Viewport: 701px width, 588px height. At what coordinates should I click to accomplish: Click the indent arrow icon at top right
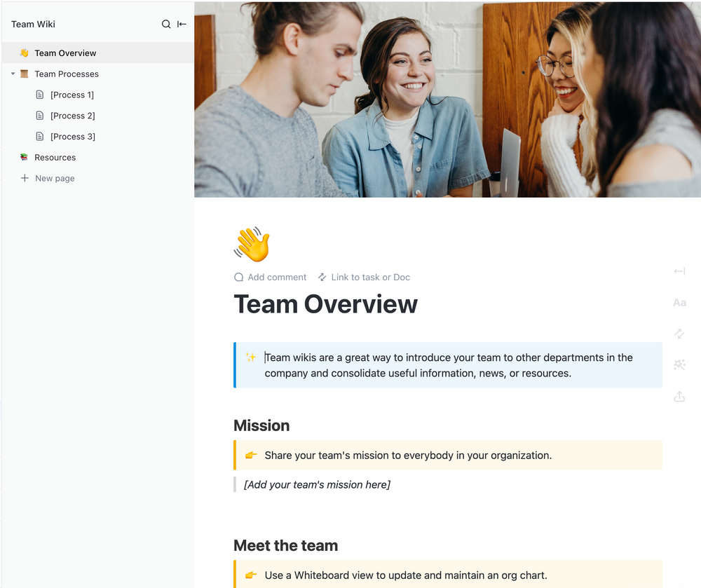click(679, 271)
